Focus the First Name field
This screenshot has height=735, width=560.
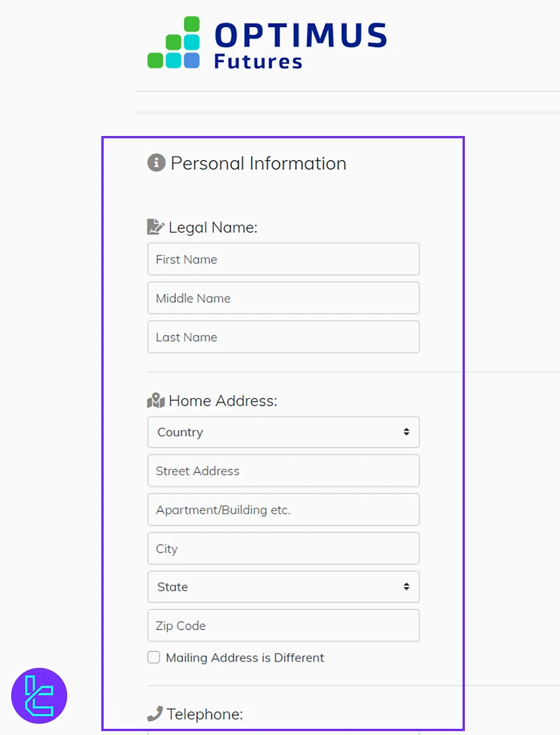(x=283, y=259)
